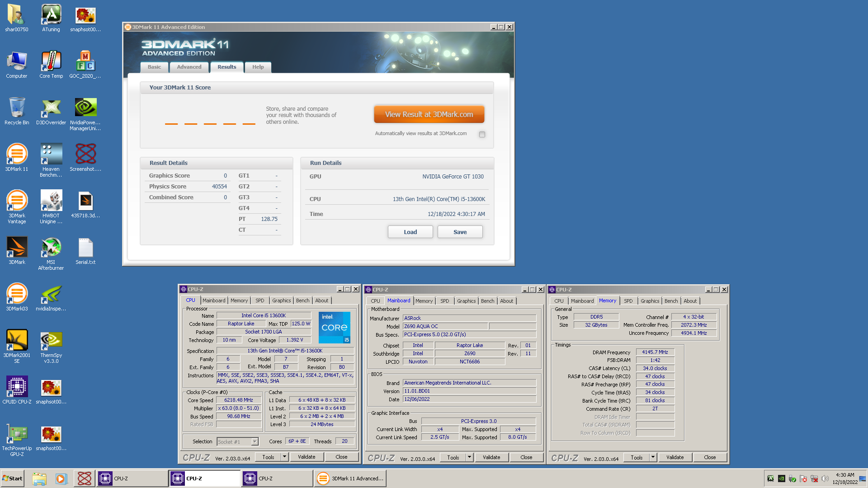The height and width of the screenshot is (488, 868).
Task: Switch to the Advanced tab in 3DMark 11
Action: coord(189,67)
